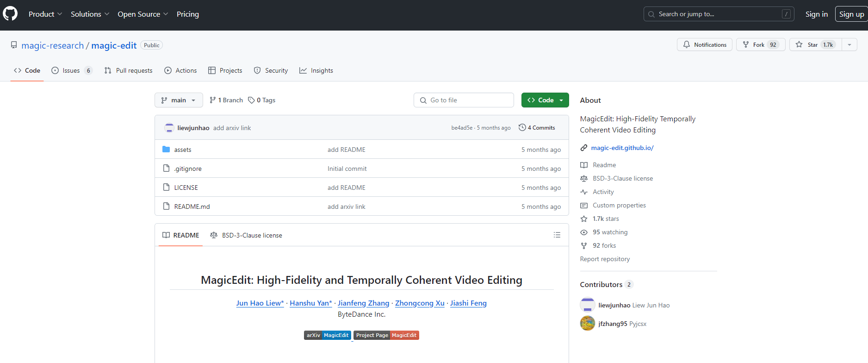Click the Sign in link
This screenshot has height=363, width=868.
(817, 14)
